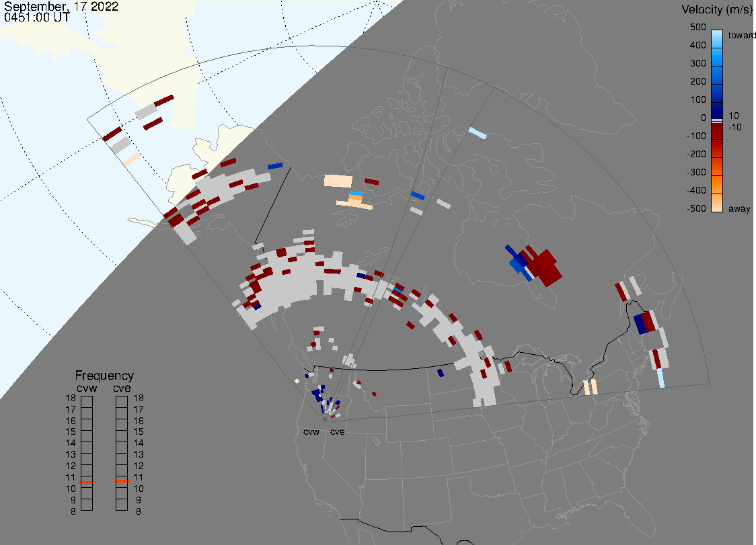Select the -200 label on the velocity scale
756x545 pixels.
point(697,154)
